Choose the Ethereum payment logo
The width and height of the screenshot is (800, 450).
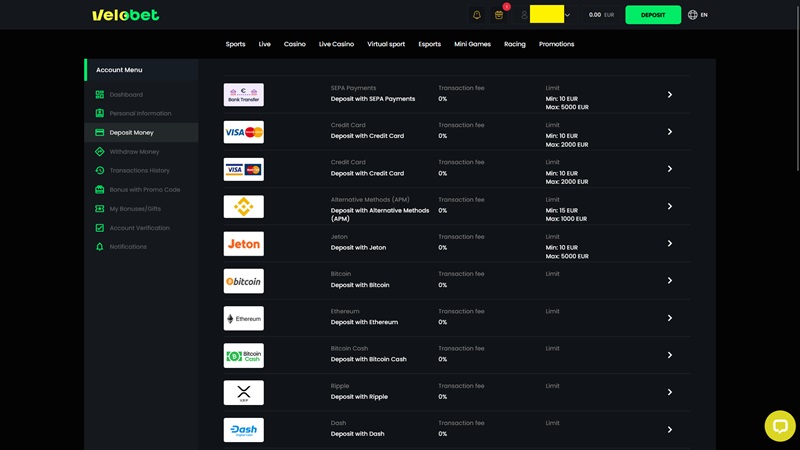[243, 318]
